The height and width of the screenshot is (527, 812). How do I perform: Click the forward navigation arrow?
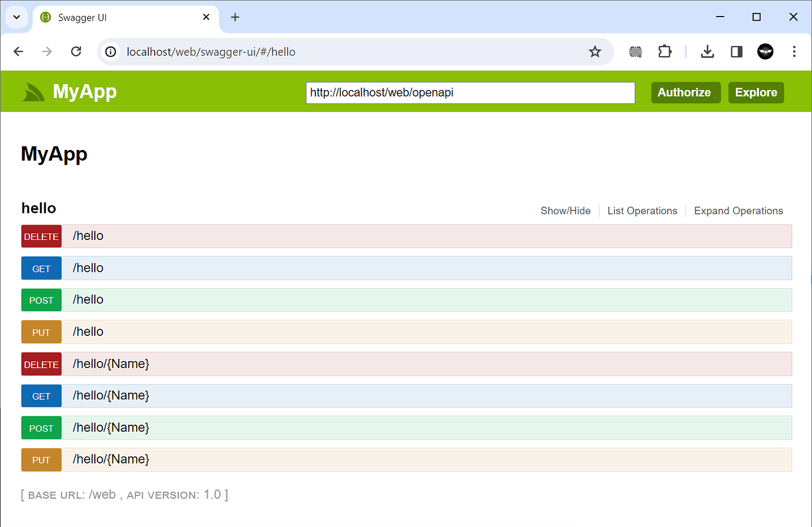tap(46, 51)
